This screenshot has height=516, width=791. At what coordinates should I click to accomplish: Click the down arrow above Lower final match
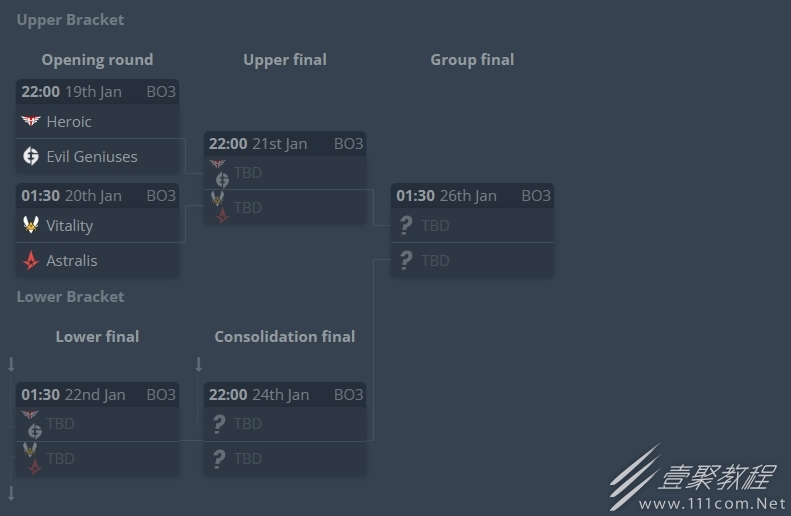click(11, 364)
